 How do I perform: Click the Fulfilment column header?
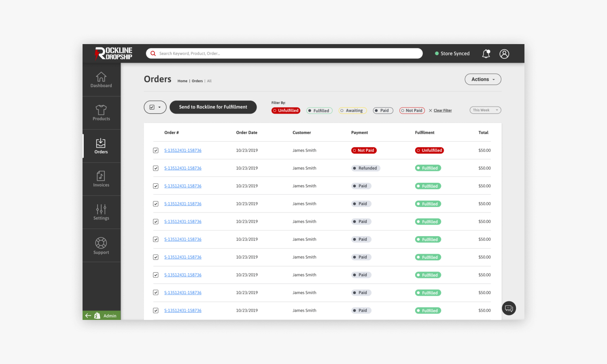(425, 133)
